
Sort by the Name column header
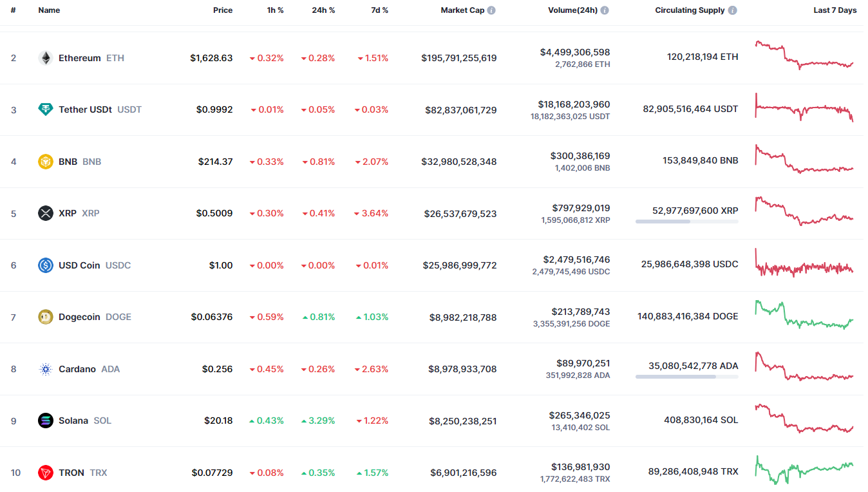click(49, 10)
